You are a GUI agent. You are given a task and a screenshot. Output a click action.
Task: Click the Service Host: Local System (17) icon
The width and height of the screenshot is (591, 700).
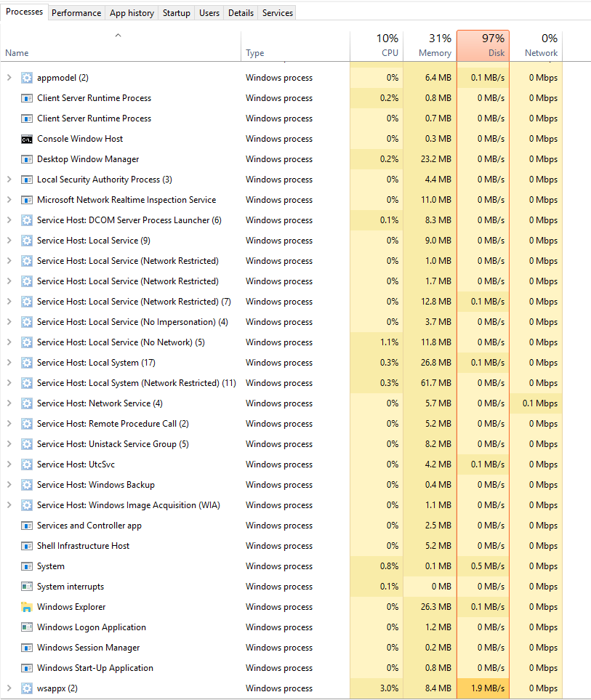tap(27, 363)
